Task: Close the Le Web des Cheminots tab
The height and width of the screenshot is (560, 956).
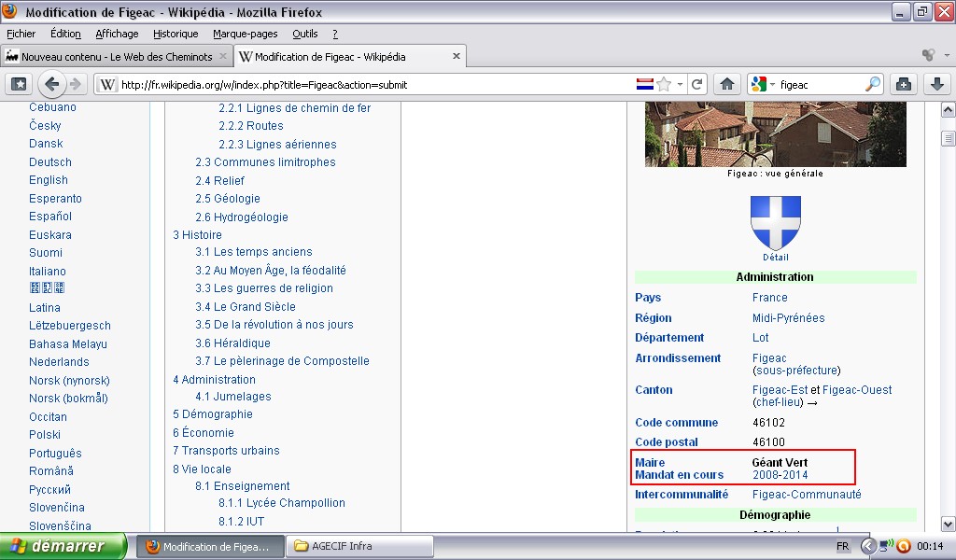Action: click(222, 56)
